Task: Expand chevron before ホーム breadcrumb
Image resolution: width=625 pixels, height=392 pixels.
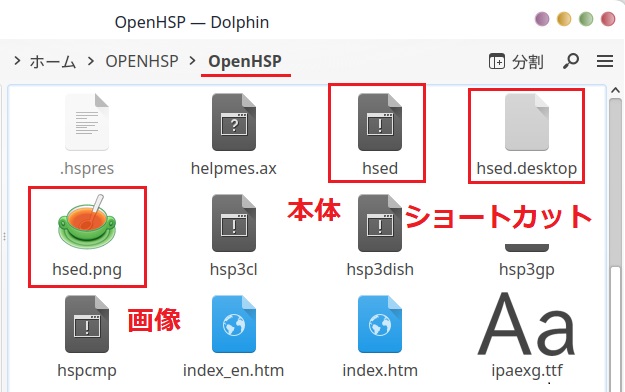Action: coord(17,61)
